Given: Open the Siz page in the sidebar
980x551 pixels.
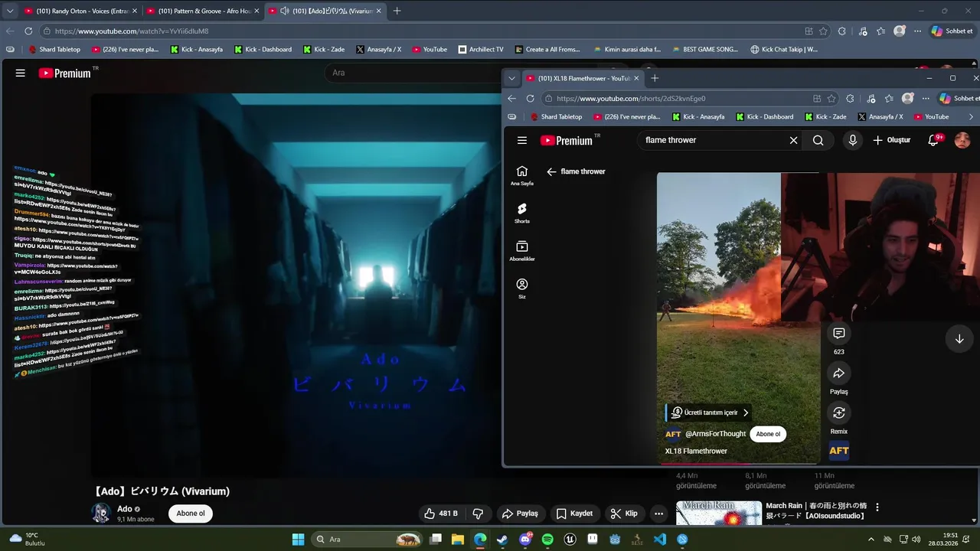Looking at the screenshot, I should click(x=522, y=289).
